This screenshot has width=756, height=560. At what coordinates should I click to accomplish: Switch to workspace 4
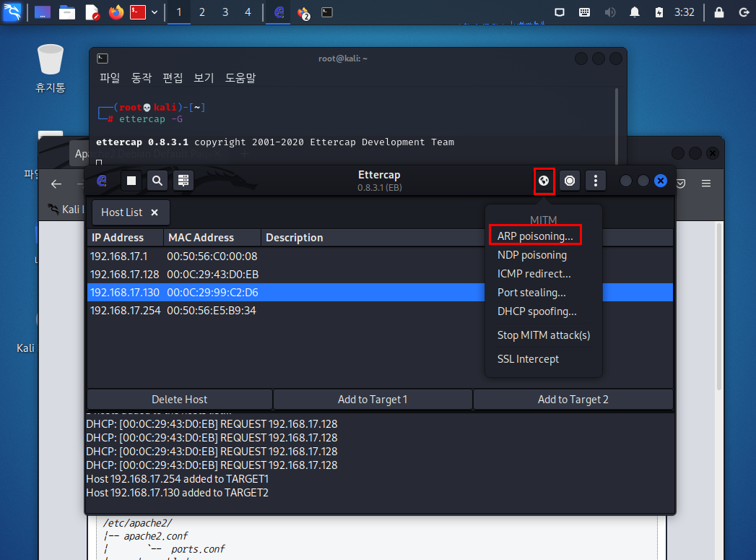tap(248, 12)
